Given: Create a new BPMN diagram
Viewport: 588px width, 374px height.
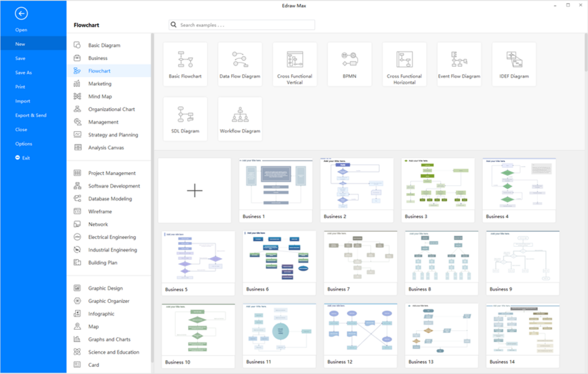Looking at the screenshot, I should [349, 64].
